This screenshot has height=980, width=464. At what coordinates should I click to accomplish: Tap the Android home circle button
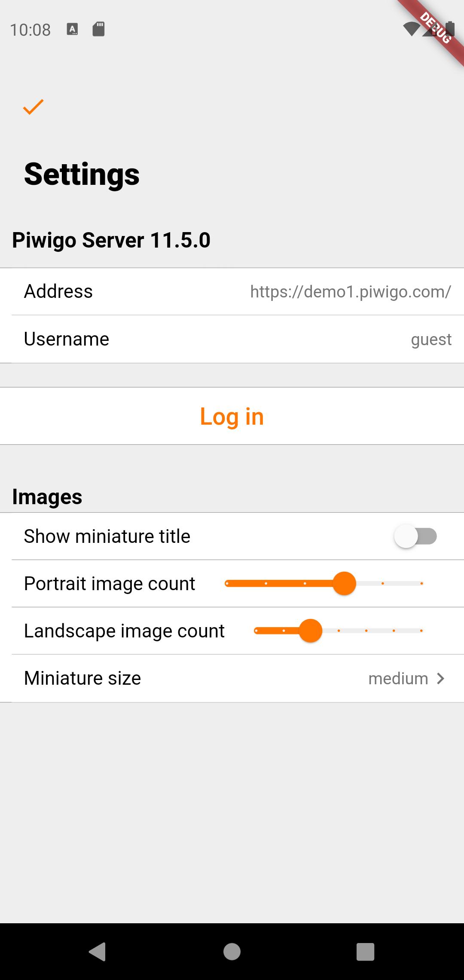click(x=232, y=951)
